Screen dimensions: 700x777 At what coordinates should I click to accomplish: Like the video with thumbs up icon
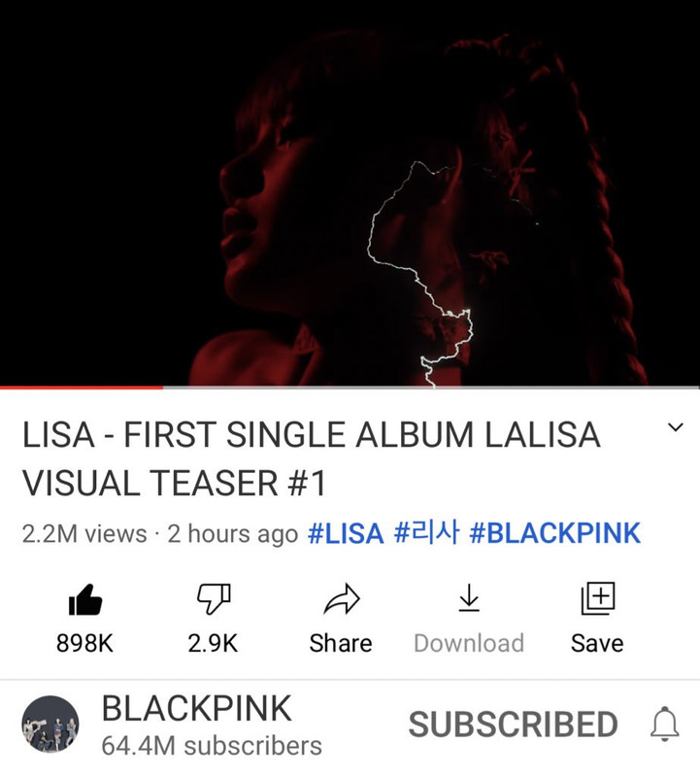85,599
